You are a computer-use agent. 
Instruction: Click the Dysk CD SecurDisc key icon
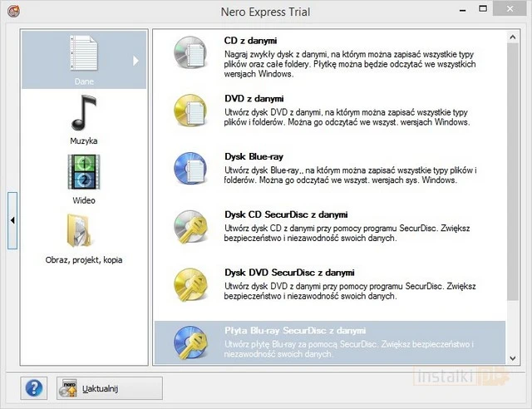tap(189, 226)
